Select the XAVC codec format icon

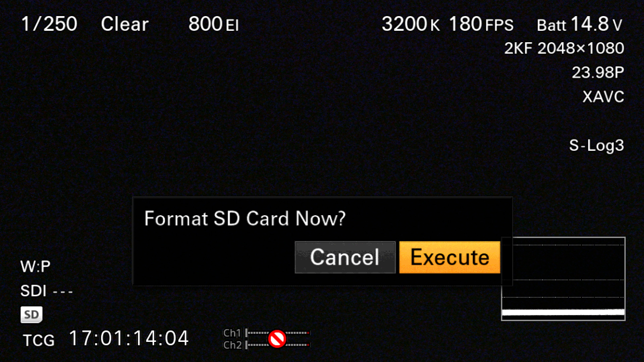603,96
